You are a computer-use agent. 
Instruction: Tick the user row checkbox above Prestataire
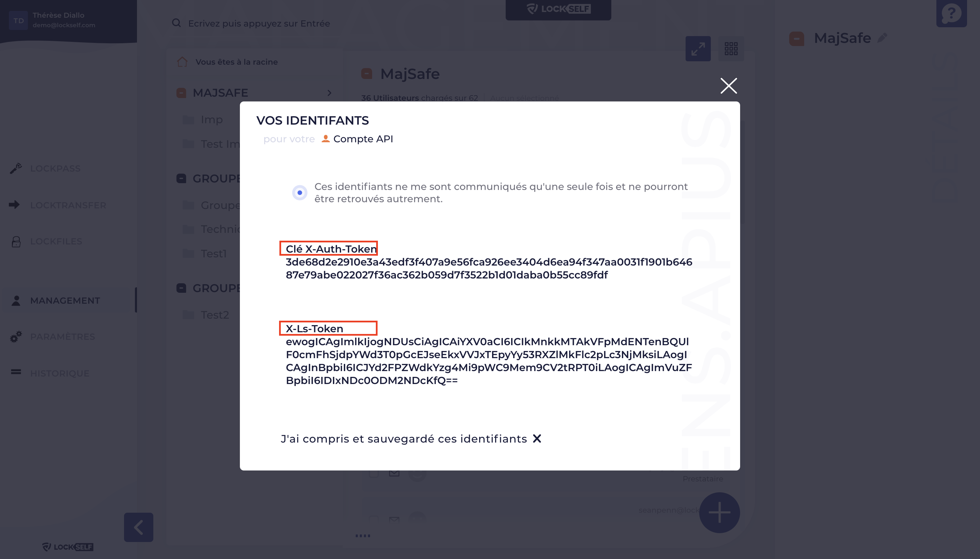(x=373, y=473)
